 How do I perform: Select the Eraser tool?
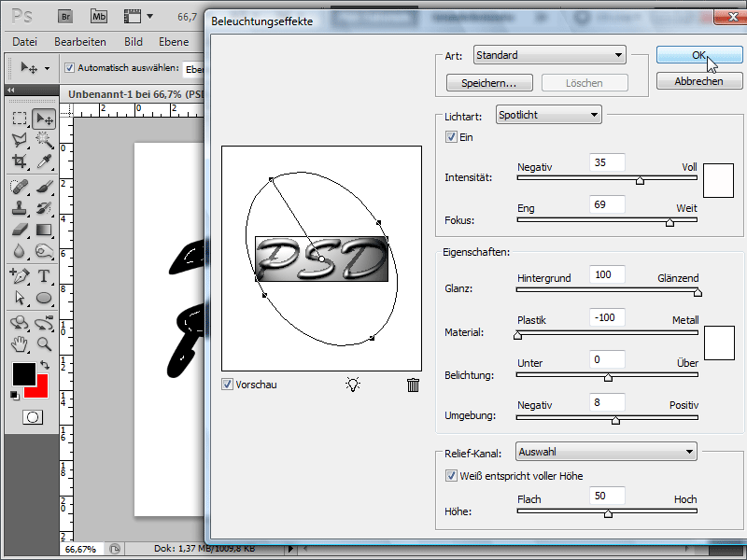[20, 230]
